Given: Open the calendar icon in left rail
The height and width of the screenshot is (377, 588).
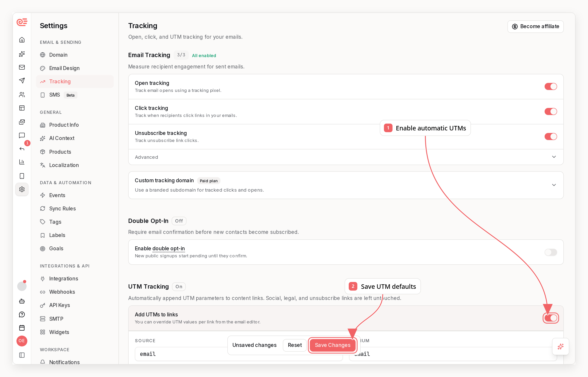Looking at the screenshot, I should (22, 328).
